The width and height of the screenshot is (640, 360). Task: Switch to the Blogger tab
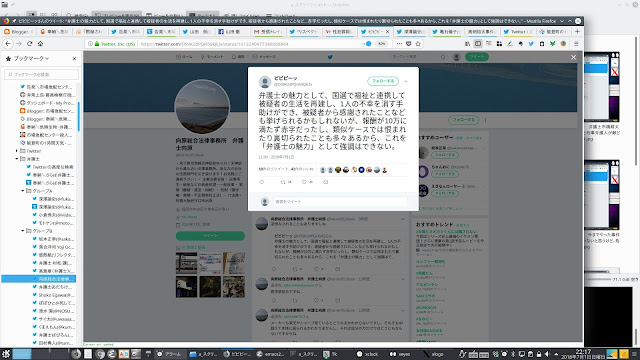(x=17, y=31)
